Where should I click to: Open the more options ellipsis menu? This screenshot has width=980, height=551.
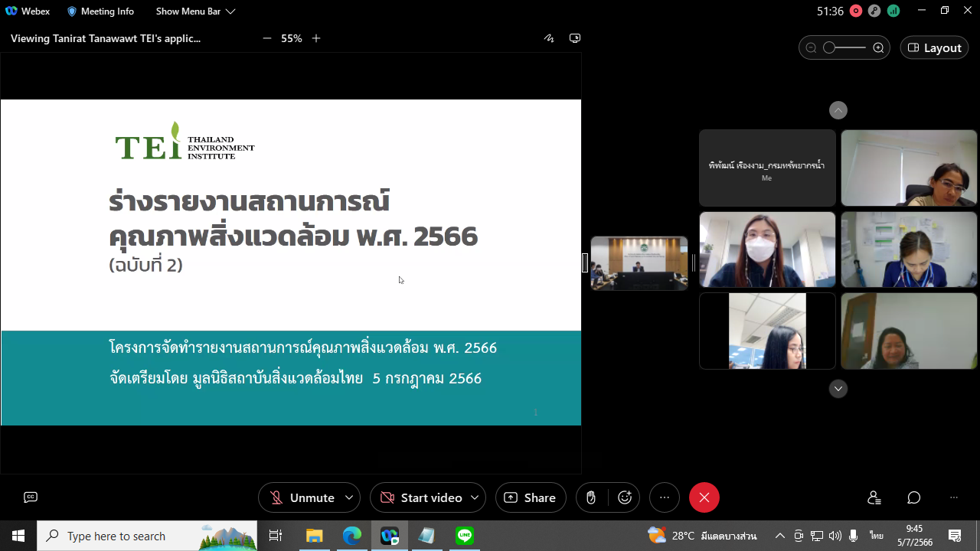click(665, 497)
